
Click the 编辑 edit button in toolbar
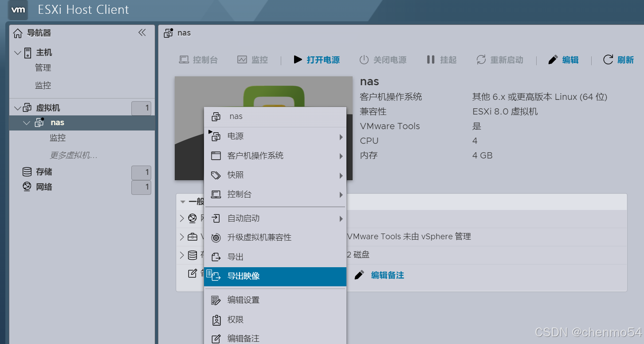click(563, 60)
